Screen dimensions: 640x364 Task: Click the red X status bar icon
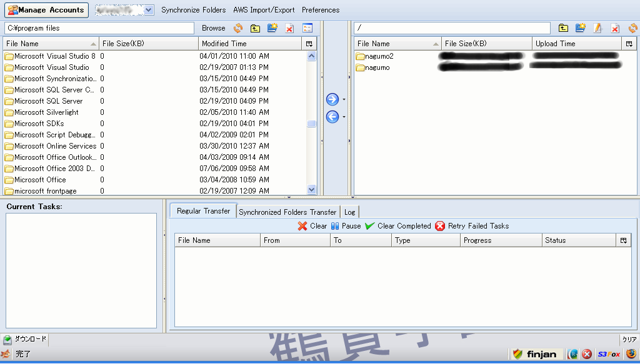point(587,354)
